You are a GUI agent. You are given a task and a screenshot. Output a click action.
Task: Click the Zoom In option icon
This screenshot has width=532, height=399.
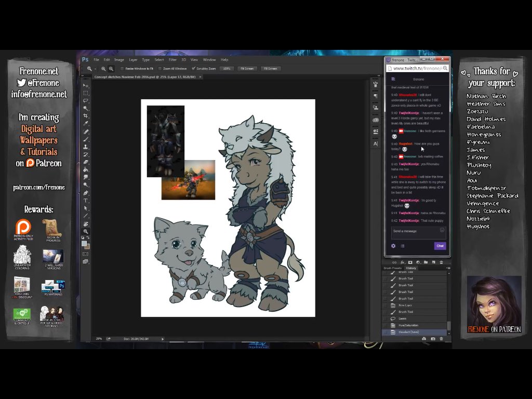click(x=103, y=69)
